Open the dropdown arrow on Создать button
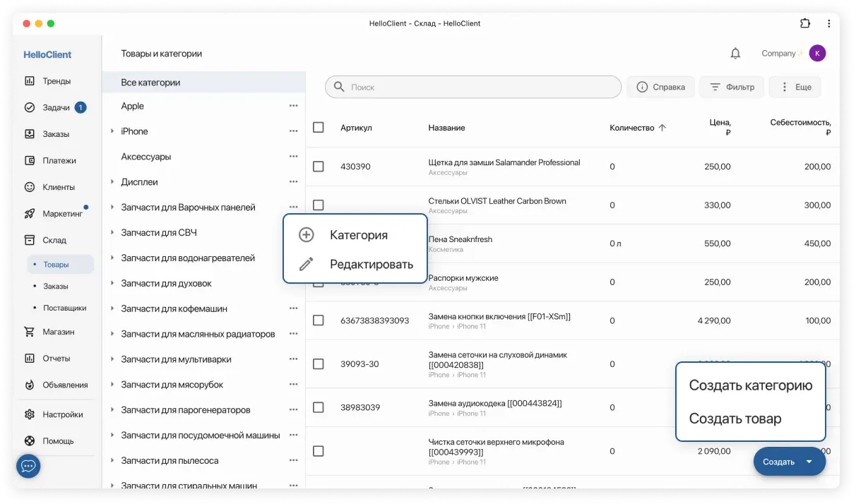The width and height of the screenshot is (856, 504). (809, 462)
